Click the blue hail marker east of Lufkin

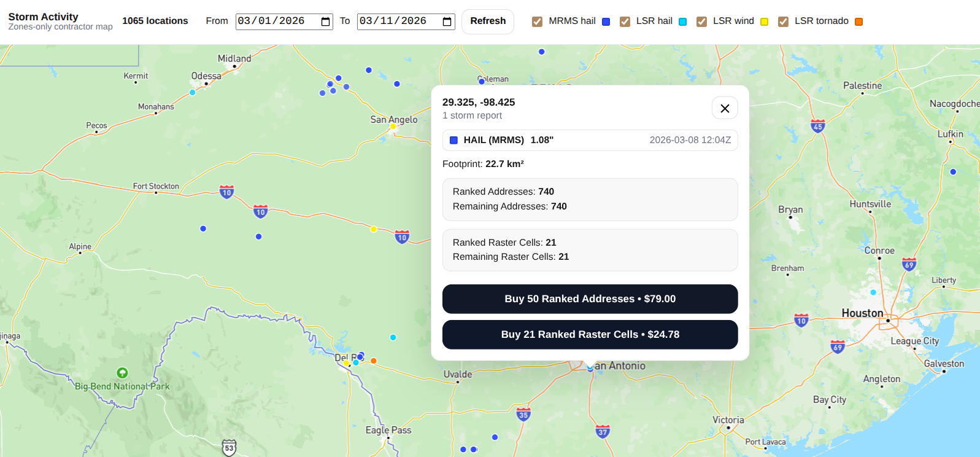(953, 172)
